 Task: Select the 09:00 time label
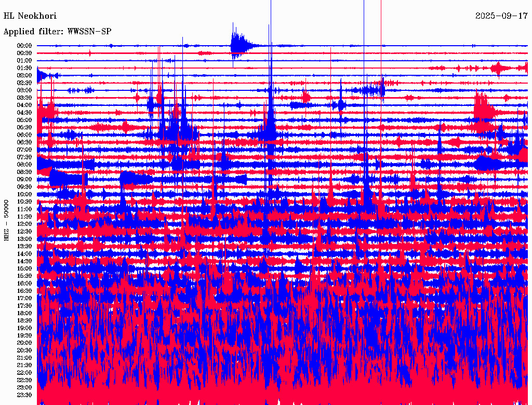pyautogui.click(x=24, y=180)
